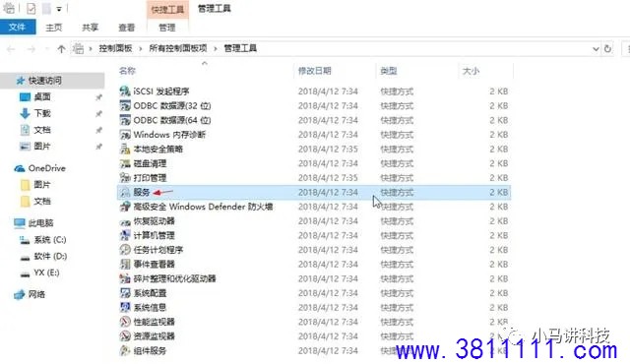630x364 pixels.
Task: Click the chevron after 控制面板 in breadcrumb
Action: pyautogui.click(x=140, y=48)
